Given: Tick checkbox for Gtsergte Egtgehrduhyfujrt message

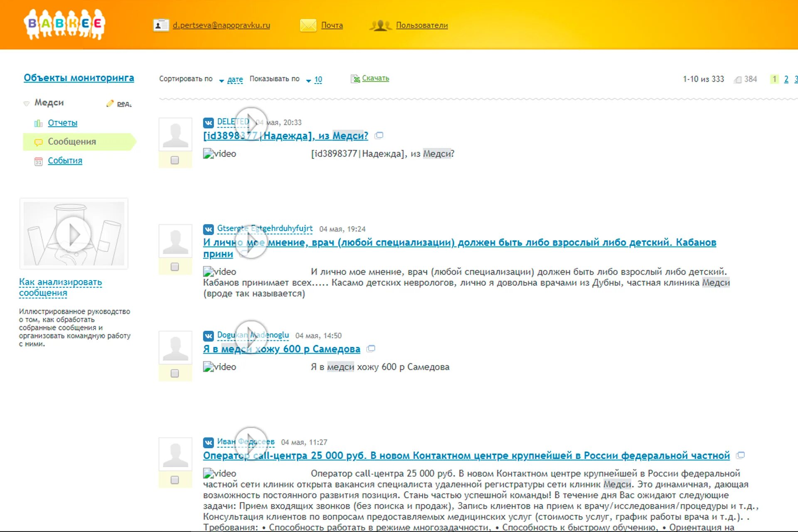Looking at the screenshot, I should point(175,267).
